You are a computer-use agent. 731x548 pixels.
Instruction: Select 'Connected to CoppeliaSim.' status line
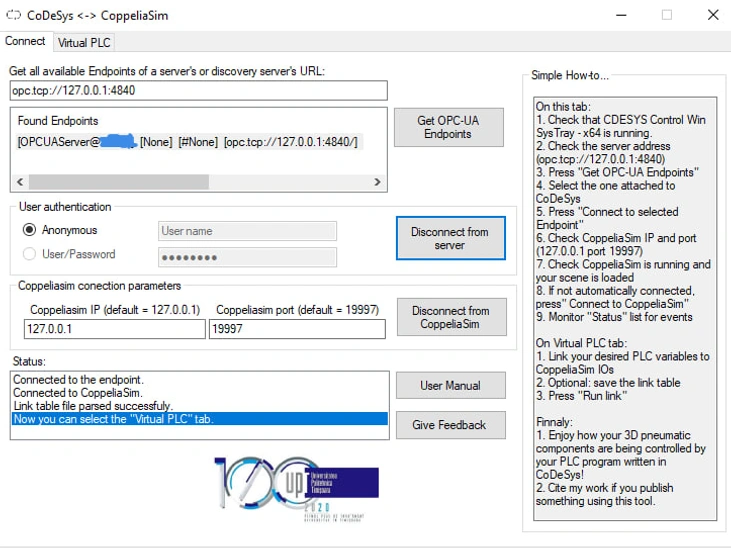pyautogui.click(x=200, y=392)
